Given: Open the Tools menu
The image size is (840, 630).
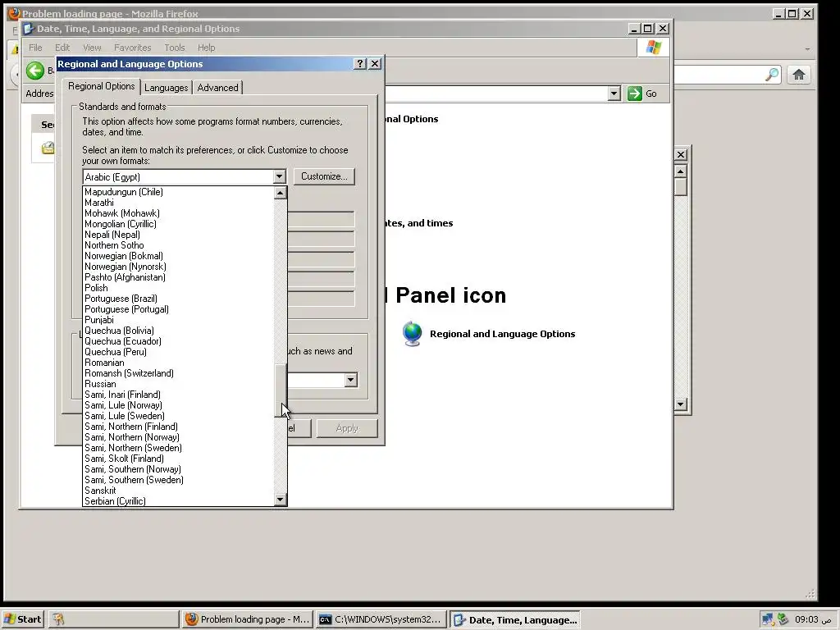Looking at the screenshot, I should pyautogui.click(x=174, y=48).
